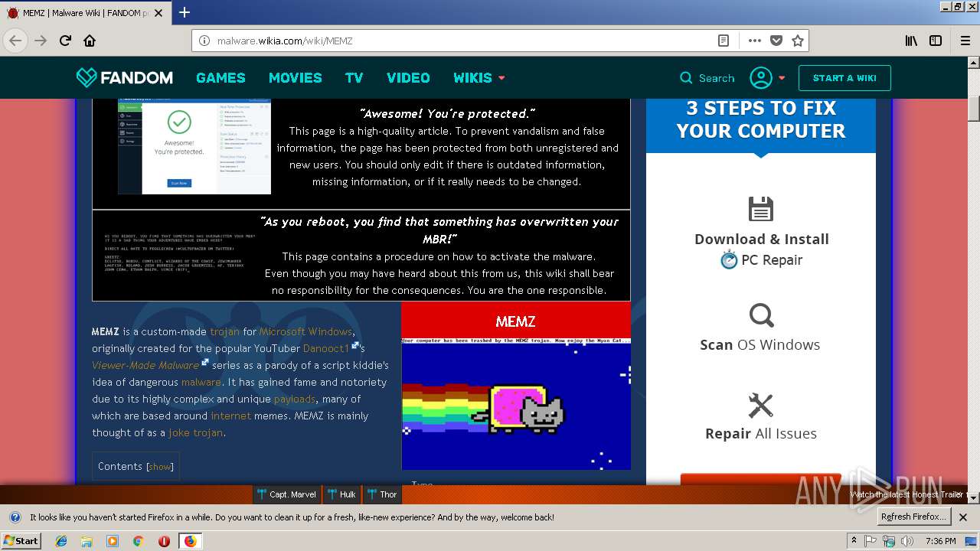This screenshot has height=551, width=980.
Task: Open the GAMES section
Action: (220, 77)
